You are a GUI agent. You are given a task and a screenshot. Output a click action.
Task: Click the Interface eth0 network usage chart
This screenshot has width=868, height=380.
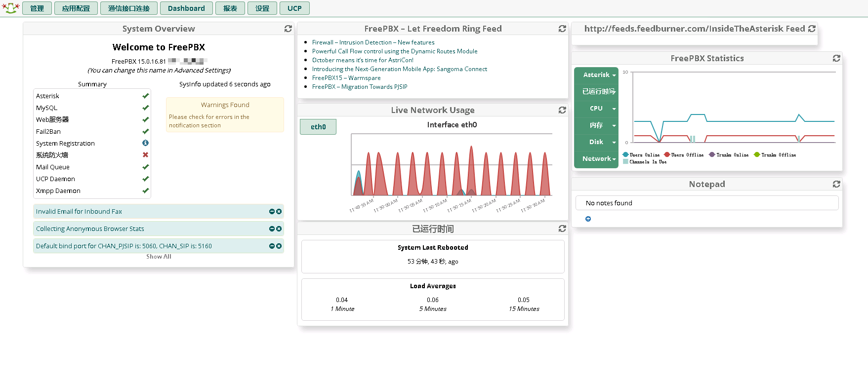coord(452,165)
